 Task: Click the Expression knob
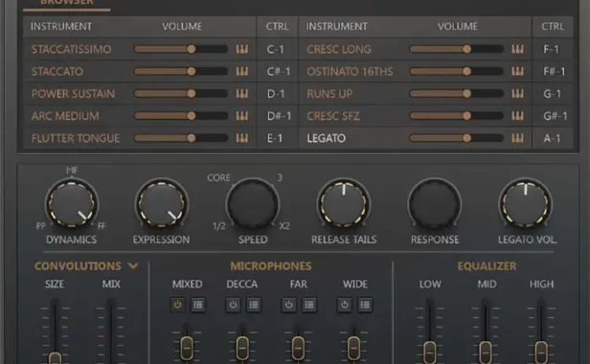pyautogui.click(x=162, y=204)
